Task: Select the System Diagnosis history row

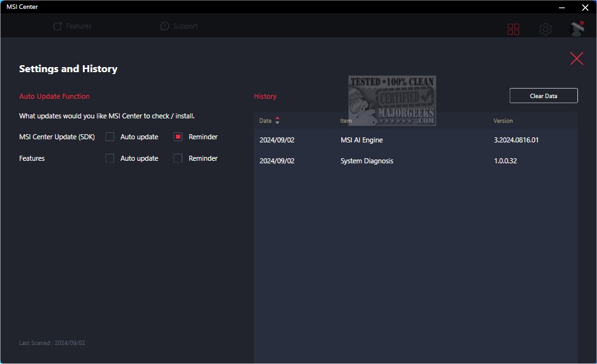Action: click(x=416, y=161)
